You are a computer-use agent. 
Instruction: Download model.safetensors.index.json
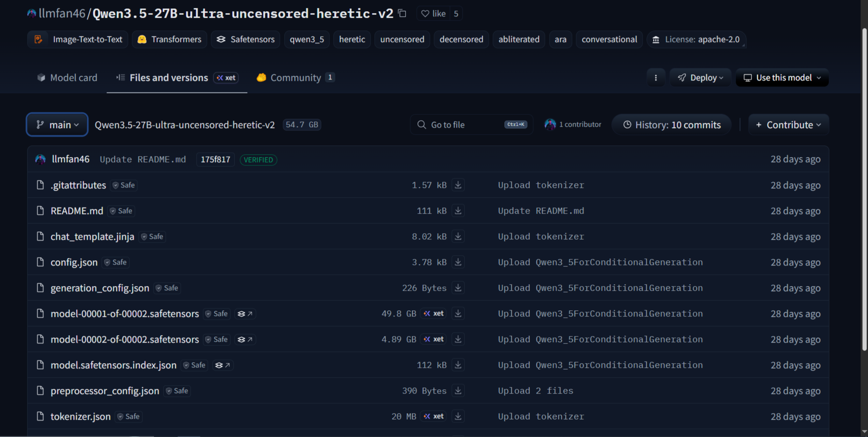pos(458,365)
